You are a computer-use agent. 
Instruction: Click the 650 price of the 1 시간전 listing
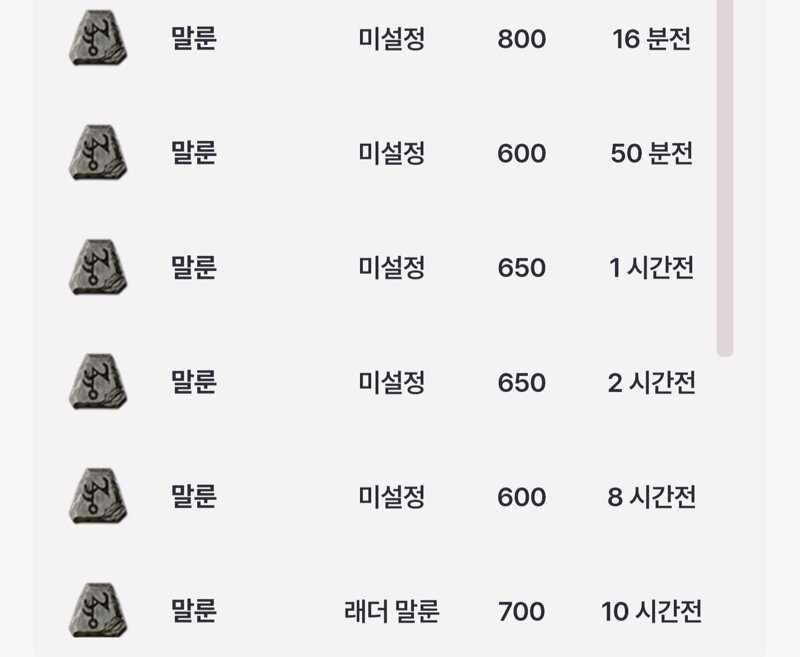point(521,268)
